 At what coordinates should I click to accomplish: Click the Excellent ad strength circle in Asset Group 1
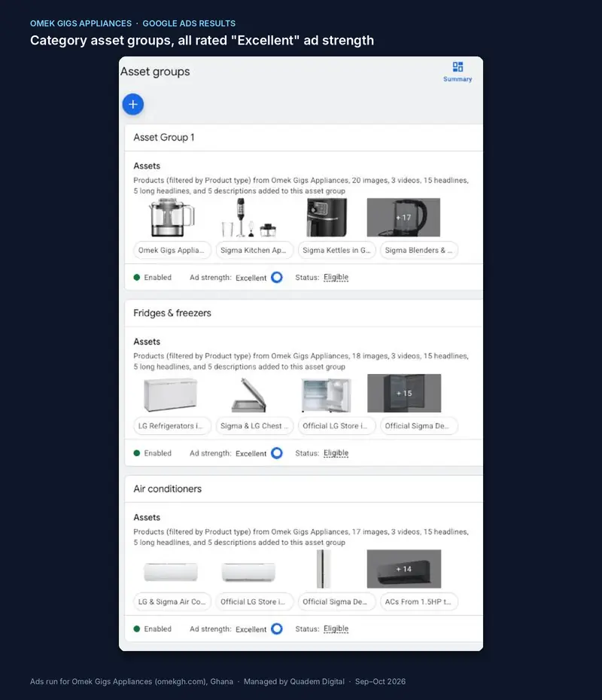click(277, 277)
